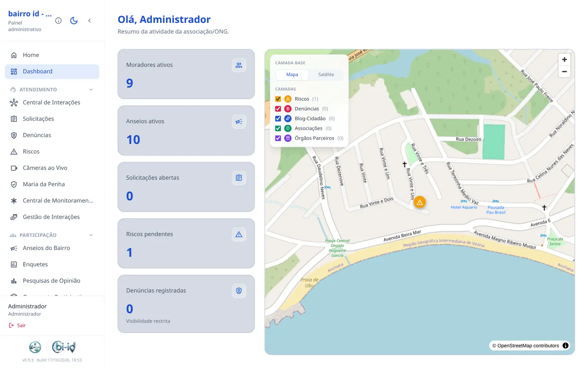Screen dimensions: 588x368
Task: Open the Moradores ativos card
Action: pyautogui.click(x=186, y=74)
